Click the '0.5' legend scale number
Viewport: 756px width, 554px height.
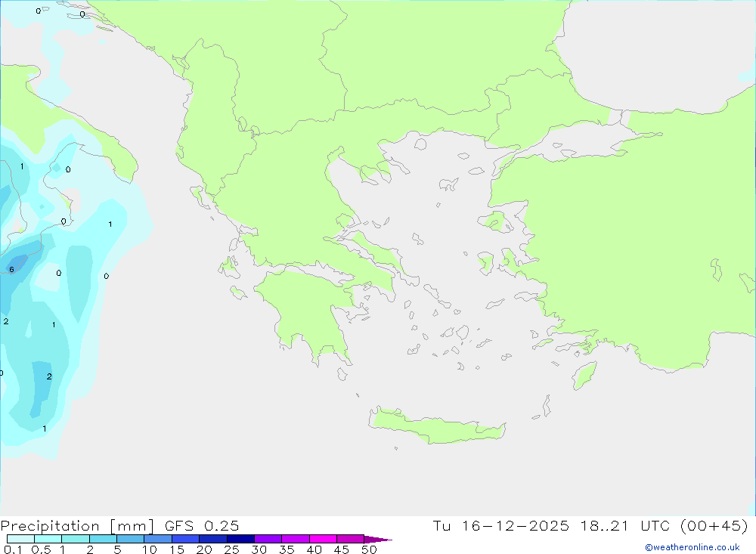tap(42, 549)
